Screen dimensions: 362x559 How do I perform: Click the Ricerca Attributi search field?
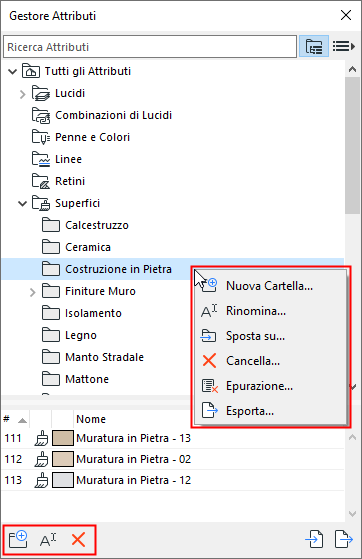[150, 47]
